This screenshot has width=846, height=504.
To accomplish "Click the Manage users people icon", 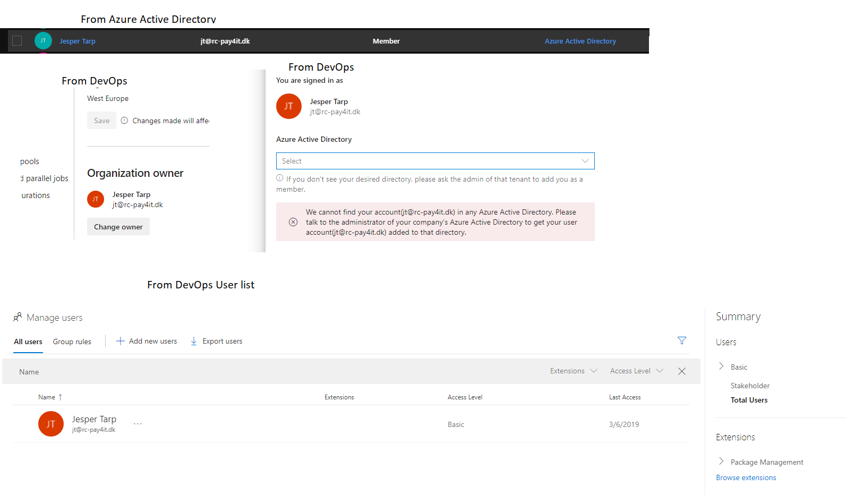I will pos(18,317).
